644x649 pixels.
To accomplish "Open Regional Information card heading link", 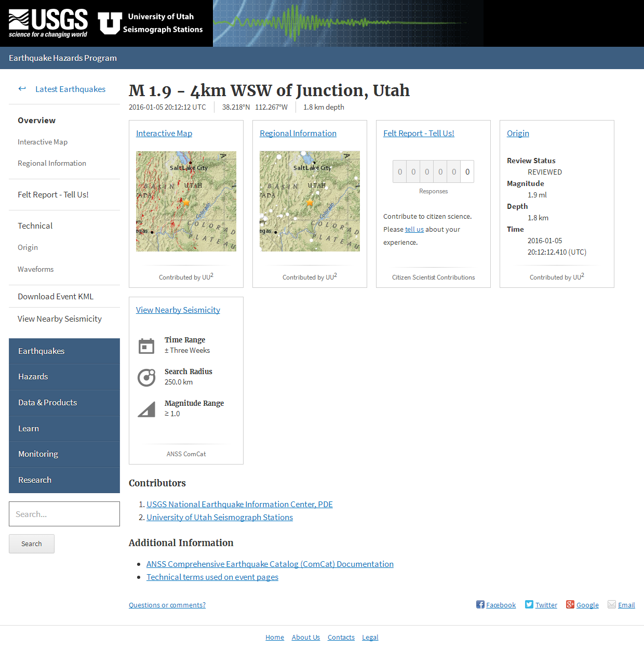I will pos(298,133).
